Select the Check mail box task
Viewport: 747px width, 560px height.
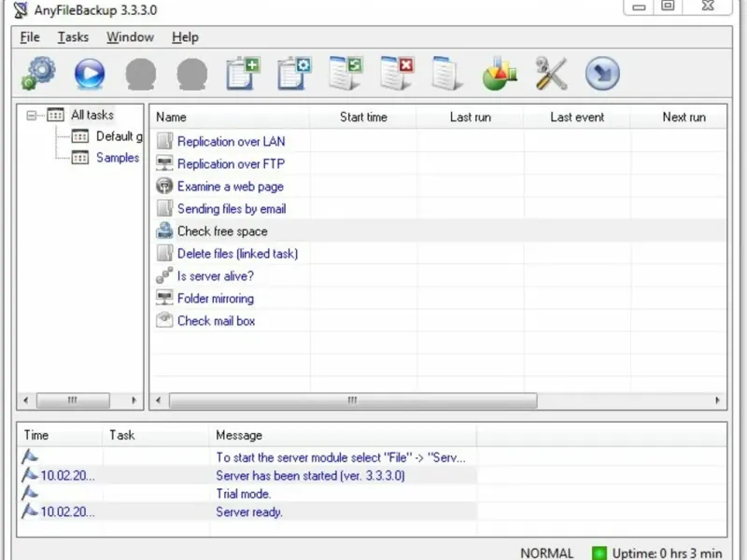(217, 320)
